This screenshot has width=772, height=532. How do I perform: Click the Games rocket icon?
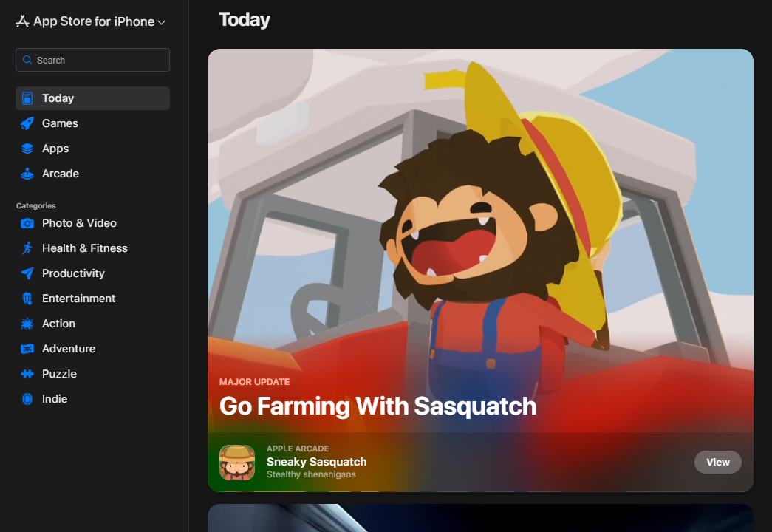[27, 123]
